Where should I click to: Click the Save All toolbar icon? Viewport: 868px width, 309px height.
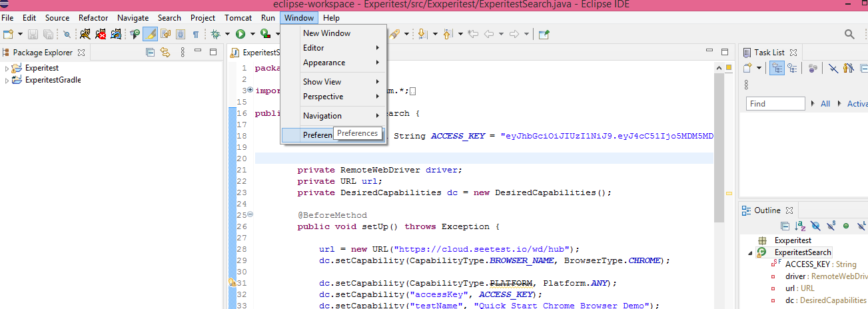48,34
